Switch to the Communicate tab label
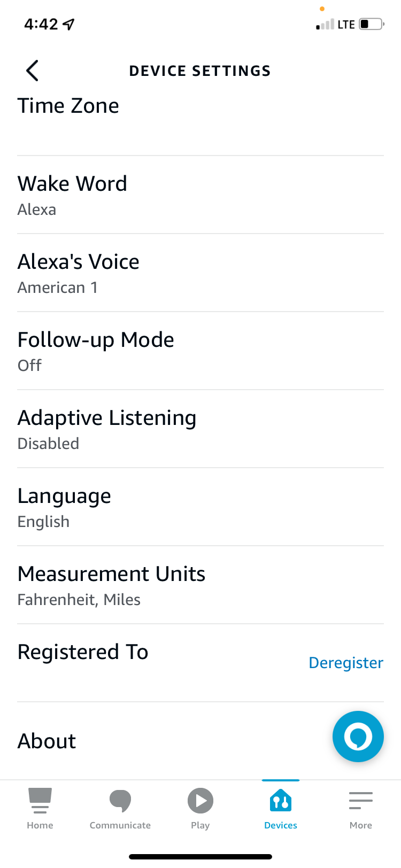 (x=120, y=825)
